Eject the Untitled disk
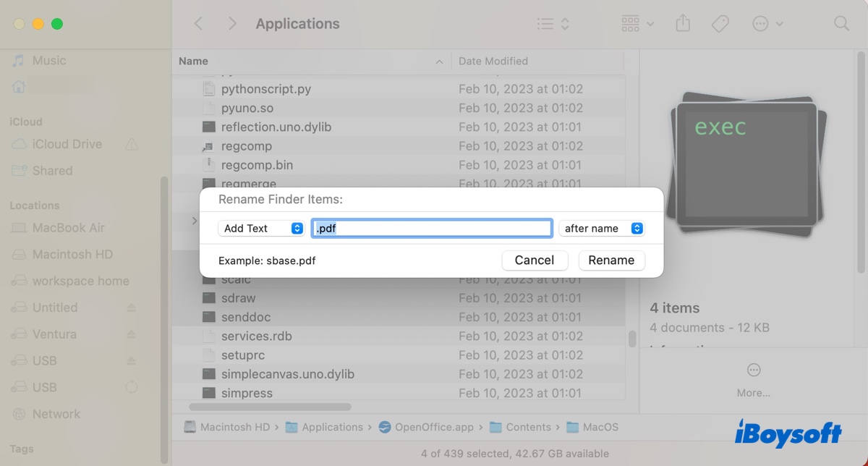The image size is (868, 466). click(x=131, y=307)
